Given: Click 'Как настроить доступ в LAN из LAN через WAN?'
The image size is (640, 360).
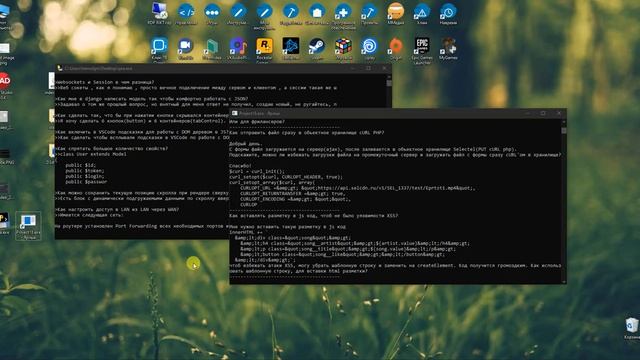Looking at the screenshot, I should (117, 209).
